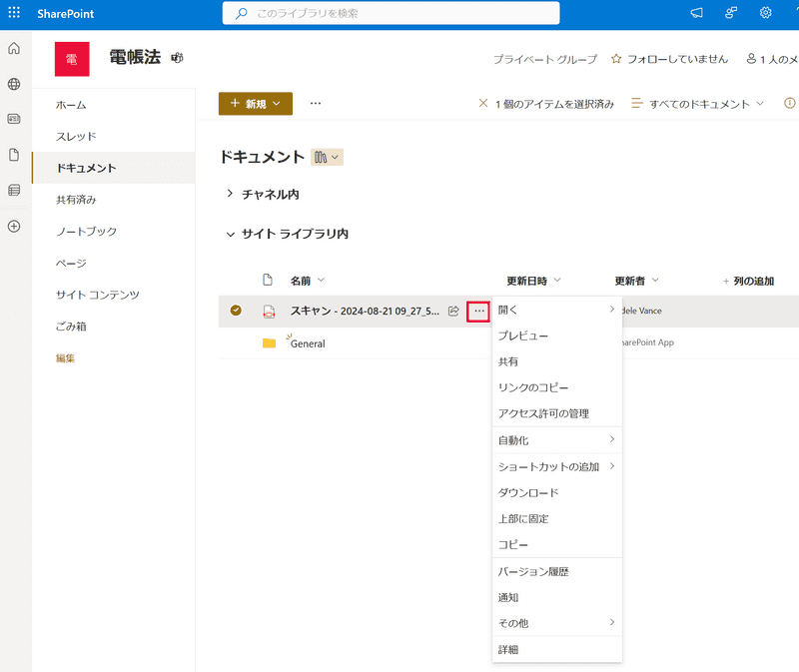Open the app launcher waffle icon
The image size is (799, 672).
coord(14,13)
